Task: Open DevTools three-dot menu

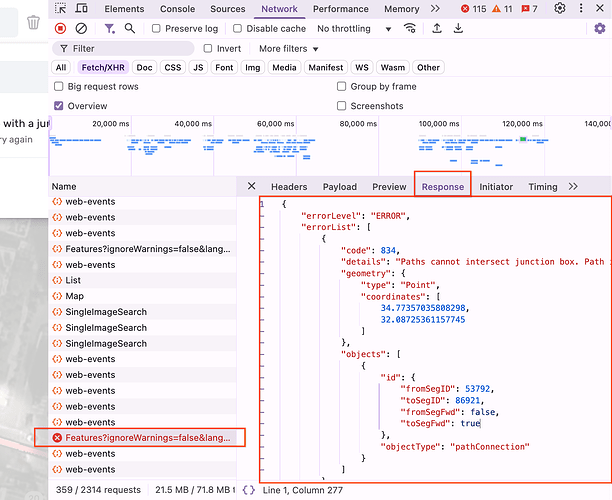Action: 581,8
